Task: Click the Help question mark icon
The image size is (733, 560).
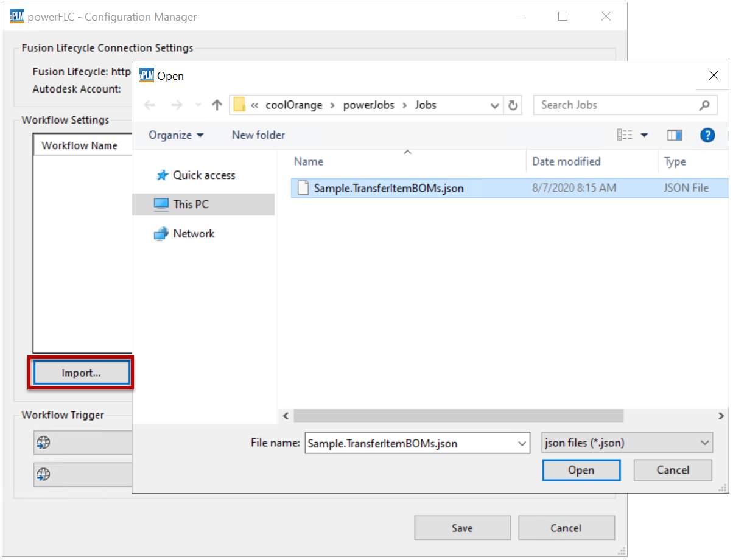Action: [707, 135]
